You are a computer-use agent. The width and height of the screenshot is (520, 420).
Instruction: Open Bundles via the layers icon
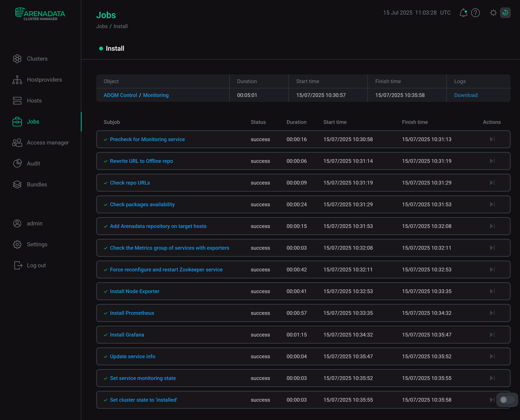pyautogui.click(x=17, y=184)
